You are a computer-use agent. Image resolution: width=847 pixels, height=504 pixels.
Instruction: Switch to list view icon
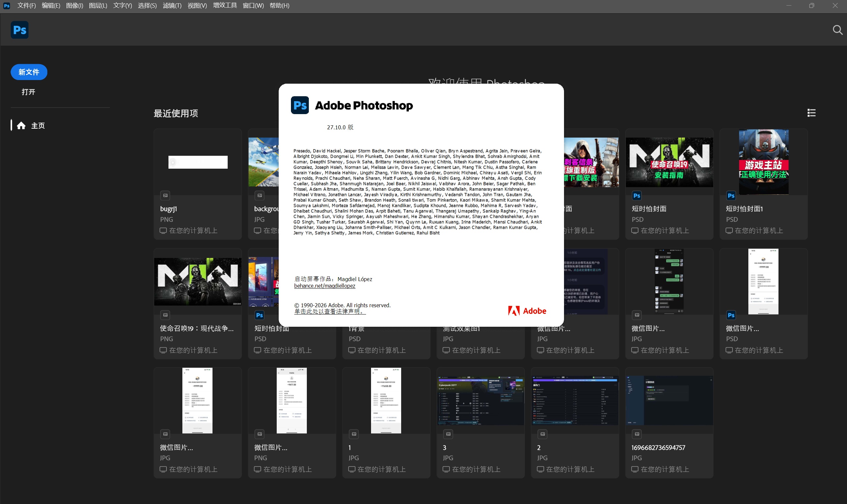tap(811, 113)
